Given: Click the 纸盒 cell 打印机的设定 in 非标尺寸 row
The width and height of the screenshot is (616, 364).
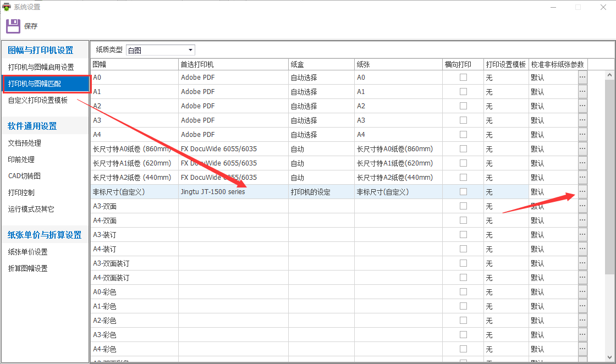Looking at the screenshot, I should click(321, 192).
